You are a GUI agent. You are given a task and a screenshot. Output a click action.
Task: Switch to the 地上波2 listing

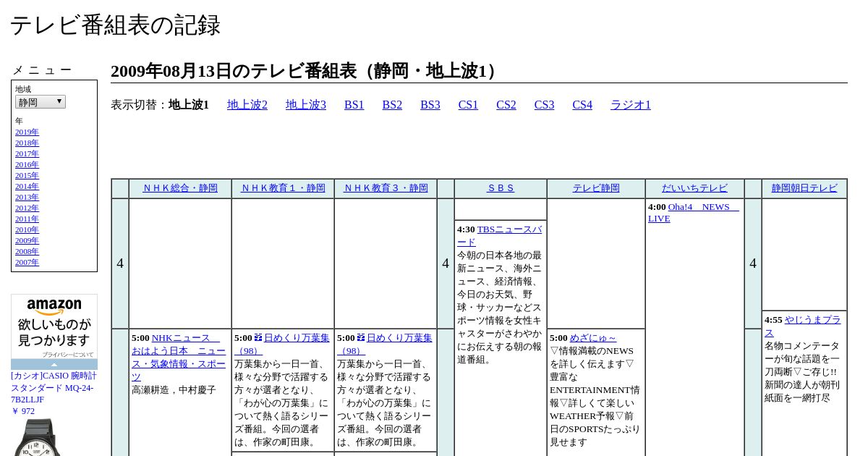(x=247, y=105)
